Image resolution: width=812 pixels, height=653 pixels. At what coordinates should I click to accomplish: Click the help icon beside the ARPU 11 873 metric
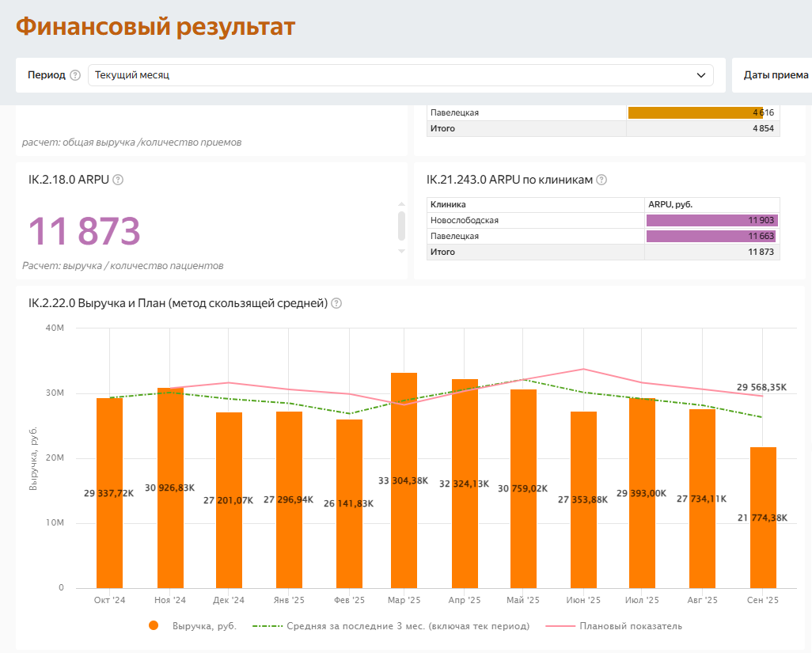pos(116,180)
